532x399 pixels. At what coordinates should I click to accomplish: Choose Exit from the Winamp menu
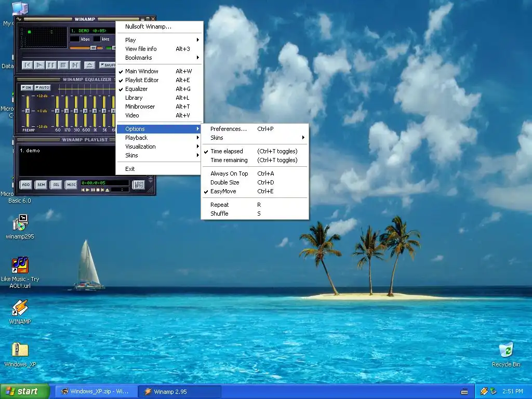click(159, 169)
